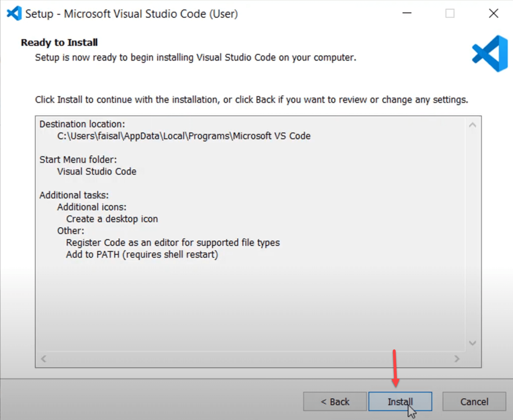Click the destination path C:\Users\faisal line
This screenshot has width=513, height=420.
[x=184, y=136]
